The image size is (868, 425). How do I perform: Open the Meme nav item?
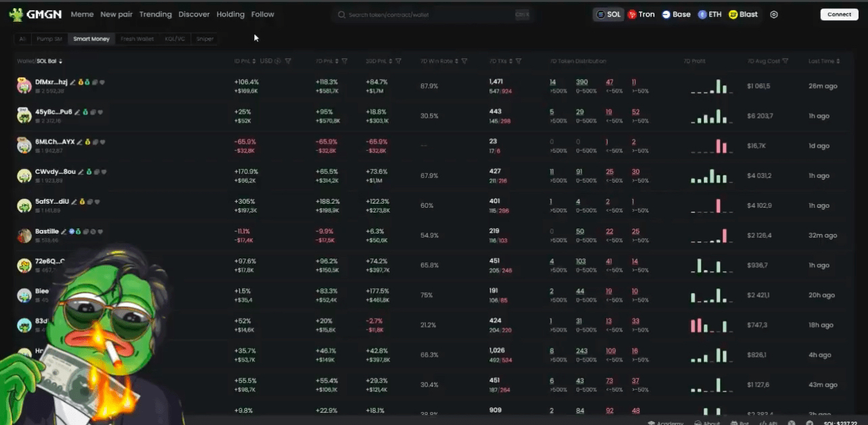82,14
